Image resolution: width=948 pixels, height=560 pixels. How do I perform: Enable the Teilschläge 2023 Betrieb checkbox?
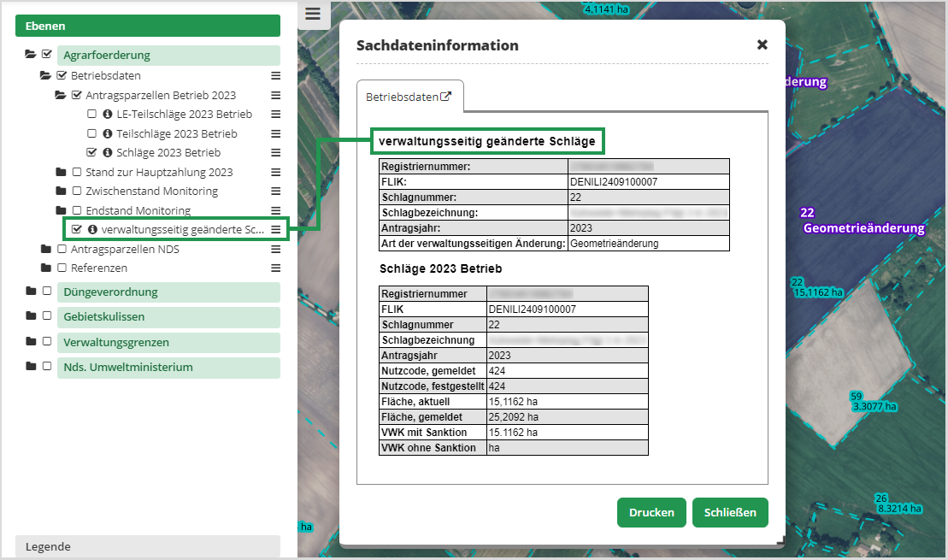[92, 133]
